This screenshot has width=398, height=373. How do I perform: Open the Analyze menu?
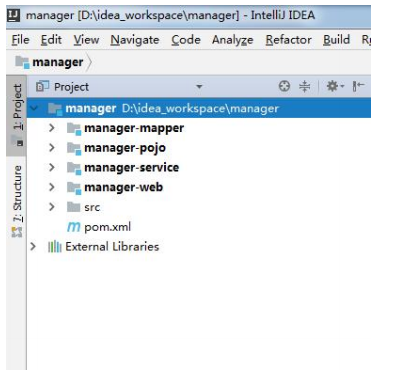point(233,40)
